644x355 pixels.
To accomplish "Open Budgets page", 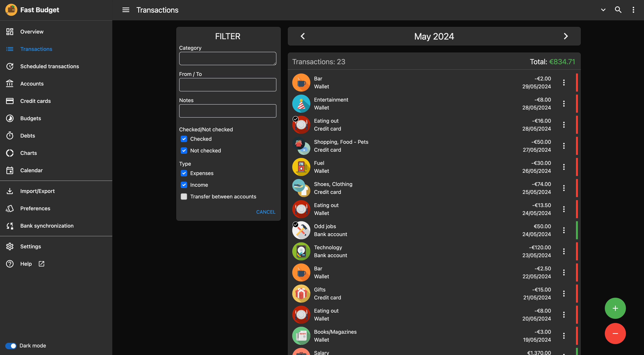I will 56,118.
